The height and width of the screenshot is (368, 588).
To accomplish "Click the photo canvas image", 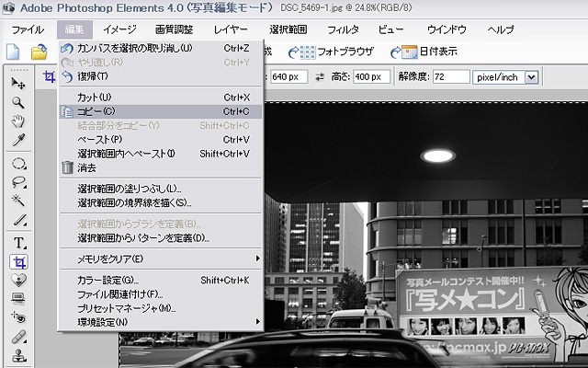I will pos(425,235).
